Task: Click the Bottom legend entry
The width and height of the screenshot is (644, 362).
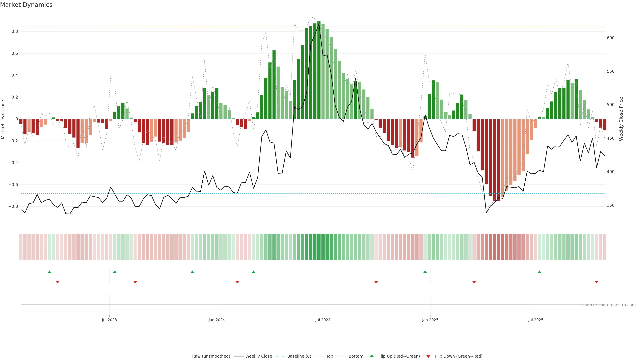Action: (356, 356)
